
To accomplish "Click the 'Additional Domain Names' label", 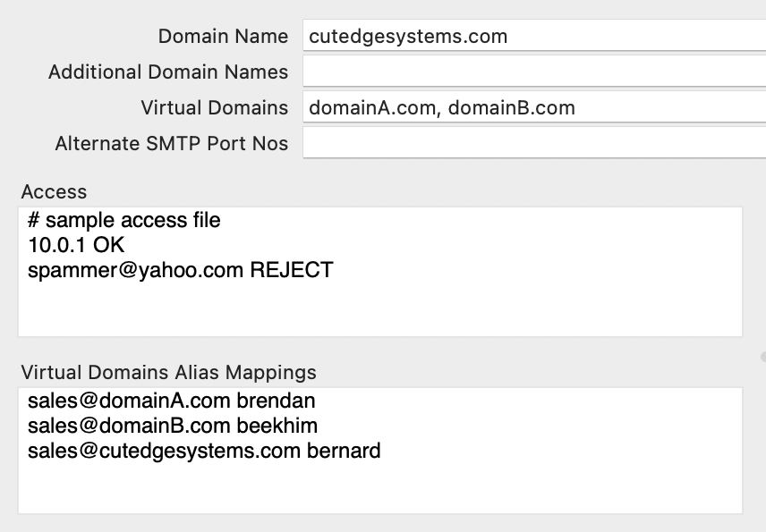I will (x=168, y=72).
